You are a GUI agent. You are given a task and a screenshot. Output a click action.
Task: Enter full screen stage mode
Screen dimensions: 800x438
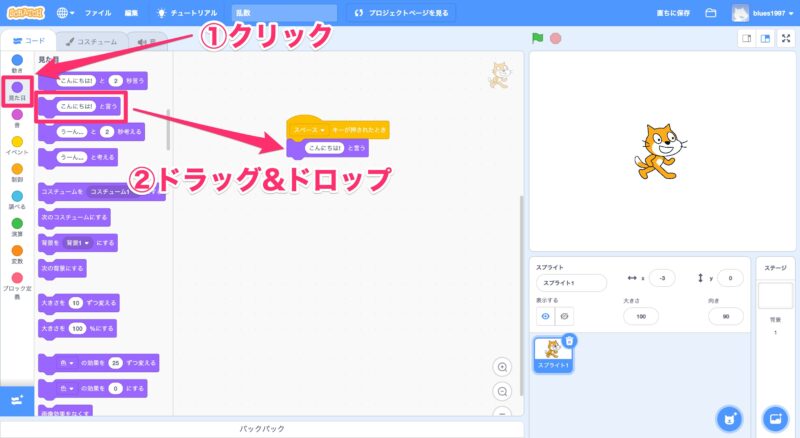[x=785, y=39]
